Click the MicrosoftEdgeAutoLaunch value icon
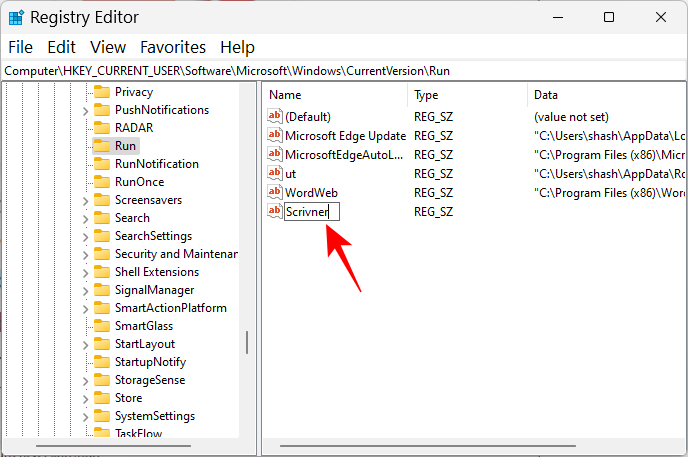 (x=275, y=155)
